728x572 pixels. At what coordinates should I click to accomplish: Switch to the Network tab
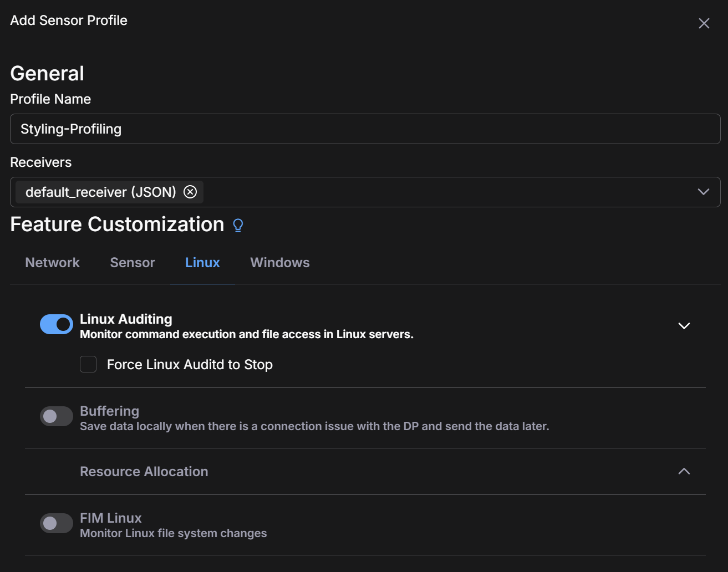coord(52,263)
